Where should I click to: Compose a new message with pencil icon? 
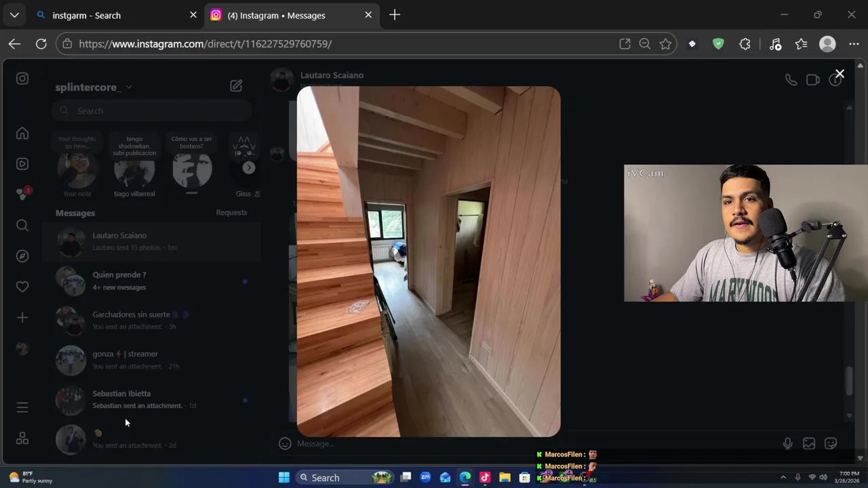(x=236, y=86)
